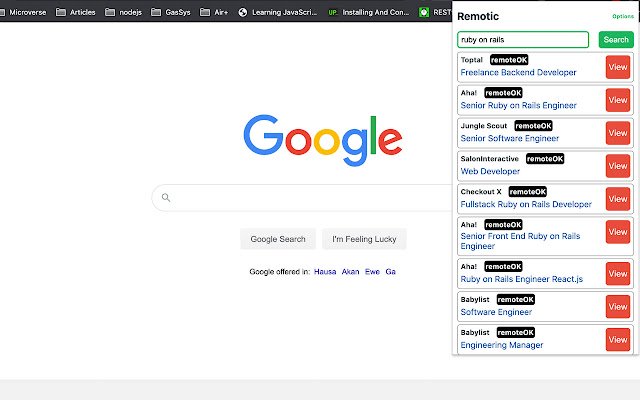Focus the Remotic search field with ruby on rails
Image resolution: width=640 pixels, height=400 pixels.
click(x=523, y=40)
